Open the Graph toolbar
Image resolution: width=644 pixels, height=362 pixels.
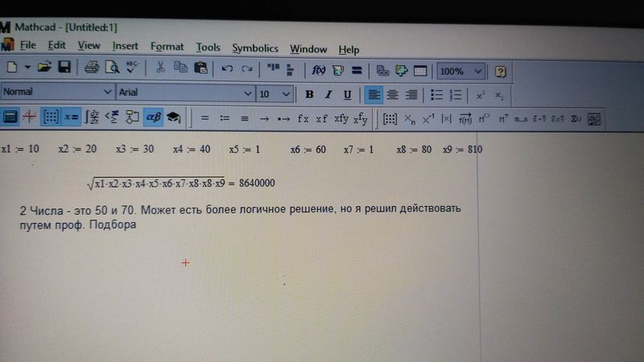pos(30,117)
